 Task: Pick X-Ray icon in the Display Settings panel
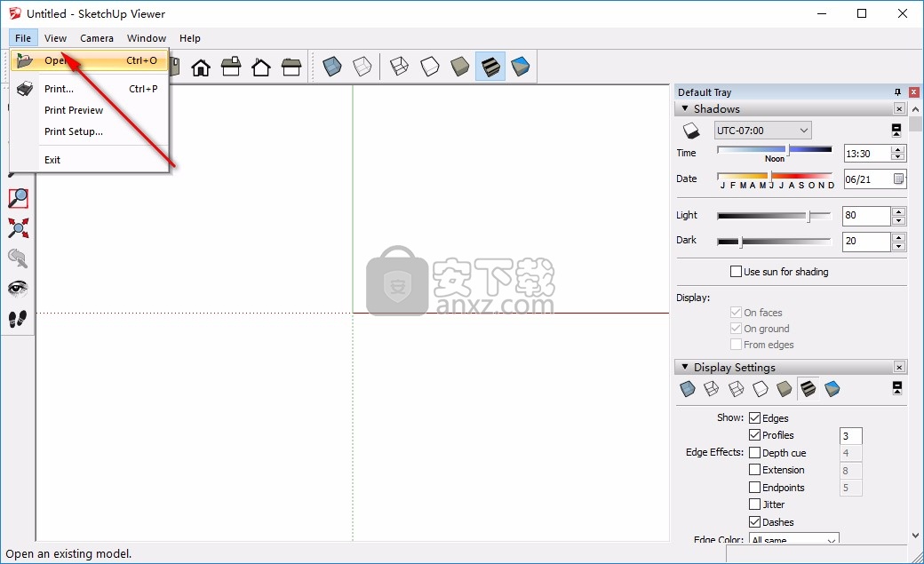coord(688,388)
